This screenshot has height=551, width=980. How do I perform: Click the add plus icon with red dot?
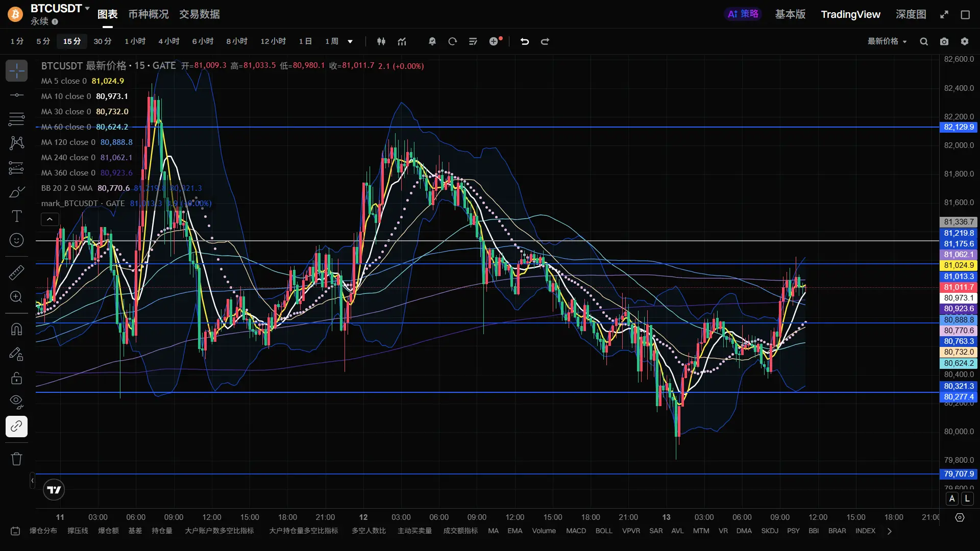(x=495, y=41)
